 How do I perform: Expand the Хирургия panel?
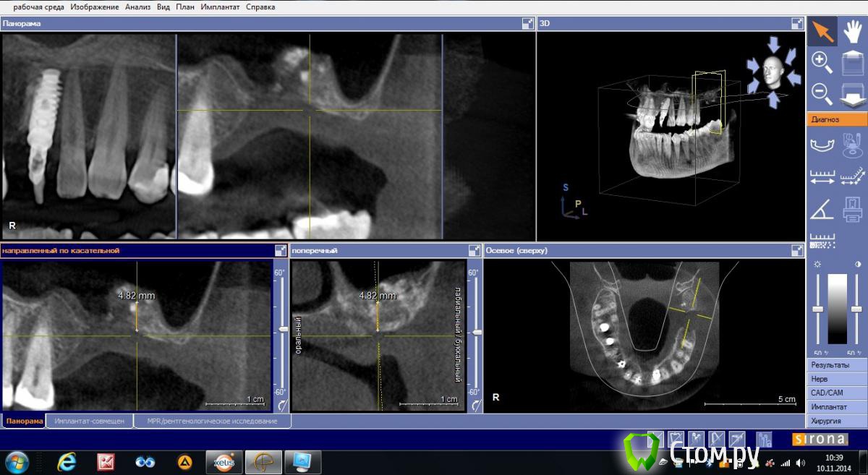coord(837,421)
